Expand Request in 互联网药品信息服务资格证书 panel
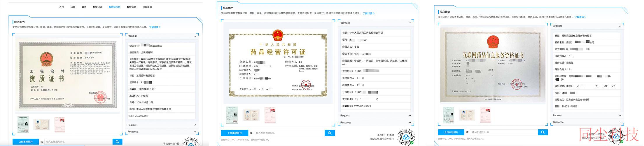The width and height of the screenshot is (644, 146). [x=620, y=115]
